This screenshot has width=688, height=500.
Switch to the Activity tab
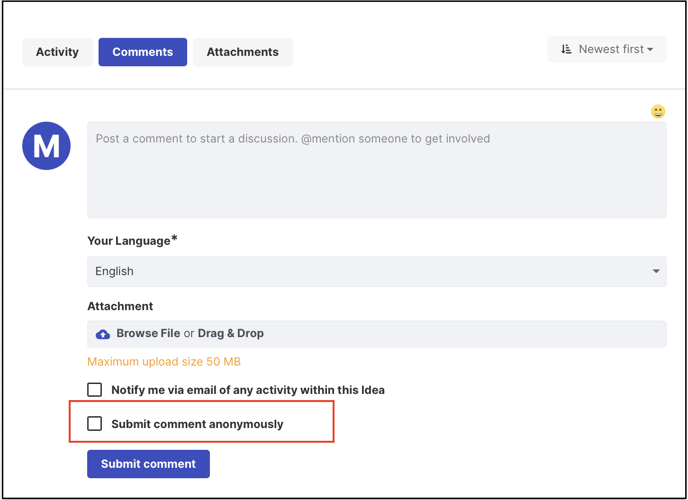point(57,52)
